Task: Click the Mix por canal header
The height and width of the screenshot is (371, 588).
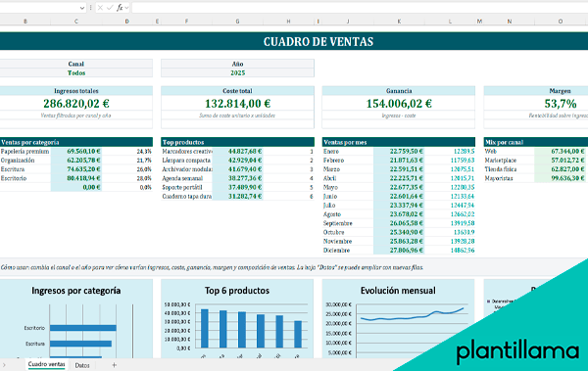Action: point(536,142)
